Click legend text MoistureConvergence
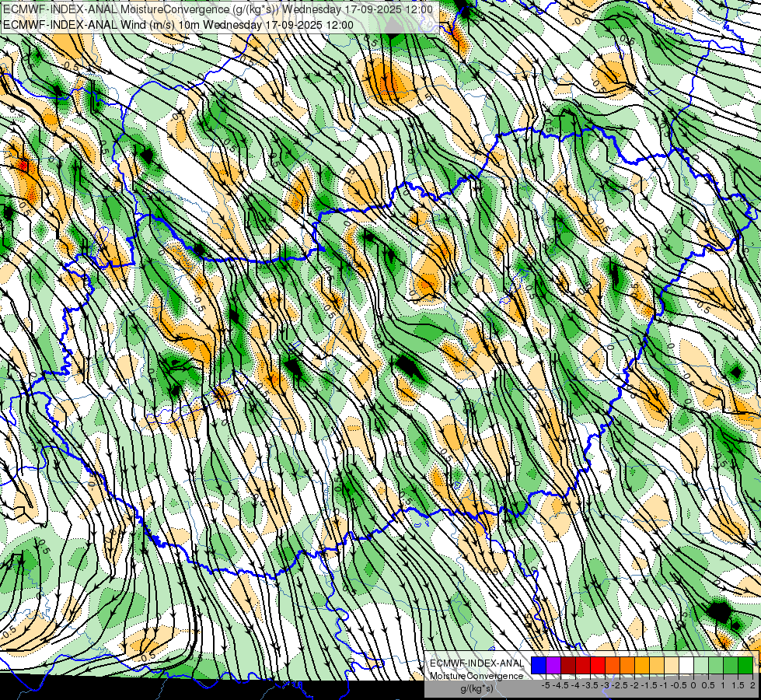This screenshot has width=761, height=700. (x=476, y=676)
